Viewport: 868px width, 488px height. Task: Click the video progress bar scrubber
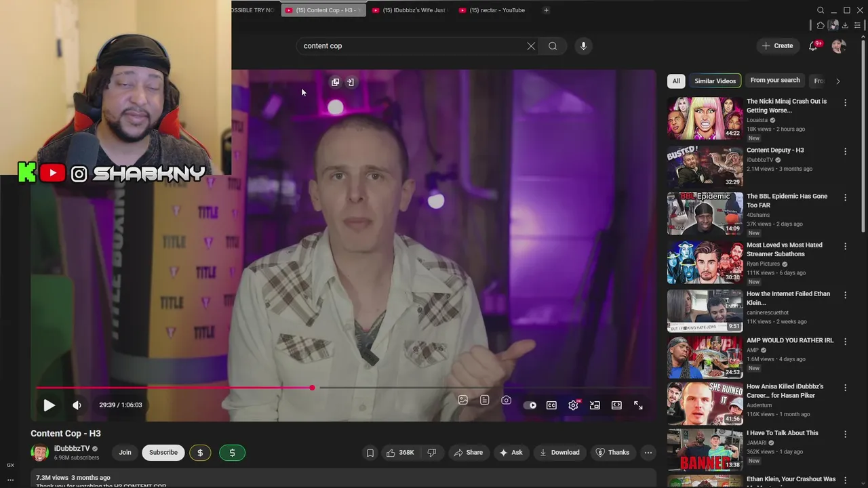coord(312,388)
